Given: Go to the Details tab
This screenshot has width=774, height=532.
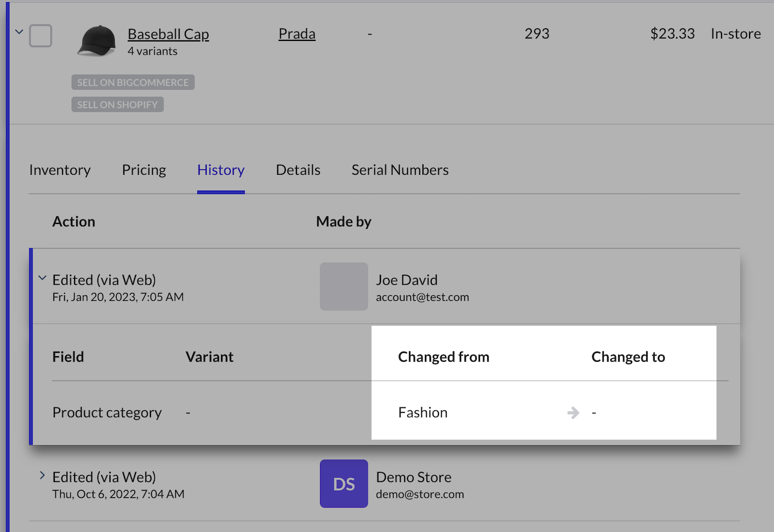Looking at the screenshot, I should [298, 170].
